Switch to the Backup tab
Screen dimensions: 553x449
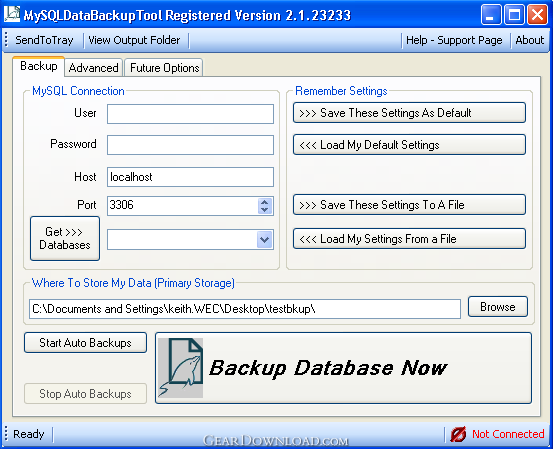(x=38, y=66)
